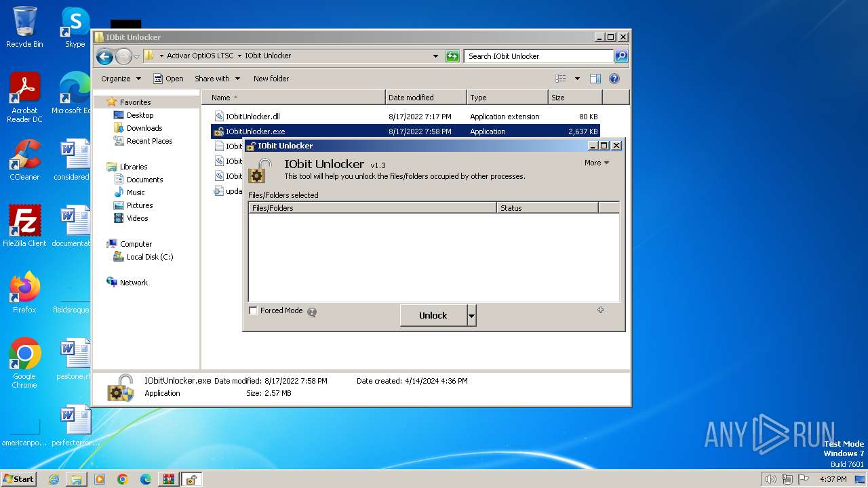Open recent pages dropdown next to nav arrows
868x488 pixels.
point(136,56)
